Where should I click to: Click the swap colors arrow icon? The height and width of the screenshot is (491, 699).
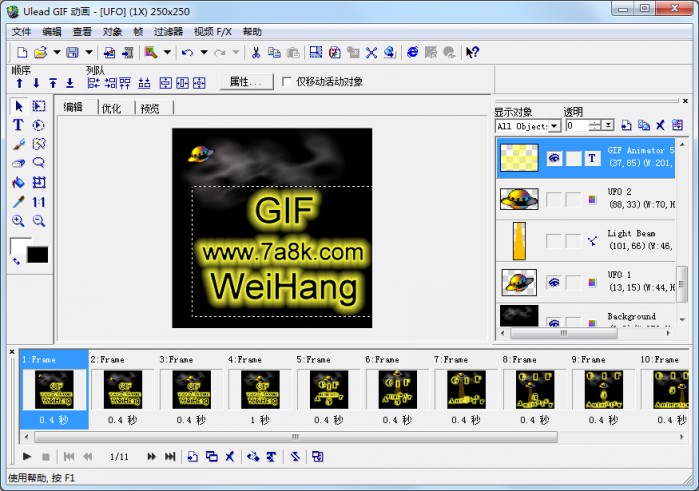(x=16, y=261)
